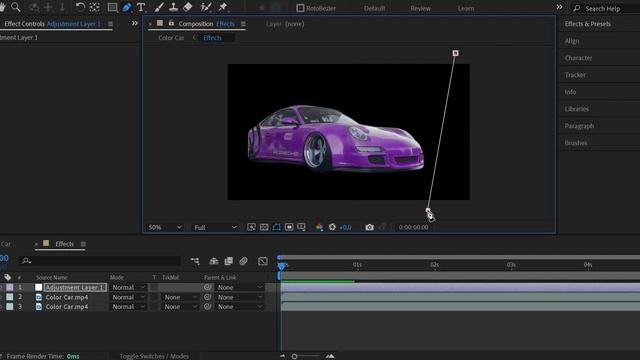Select the Layer (none) viewer tab
The height and width of the screenshot is (360, 640).
(285, 24)
